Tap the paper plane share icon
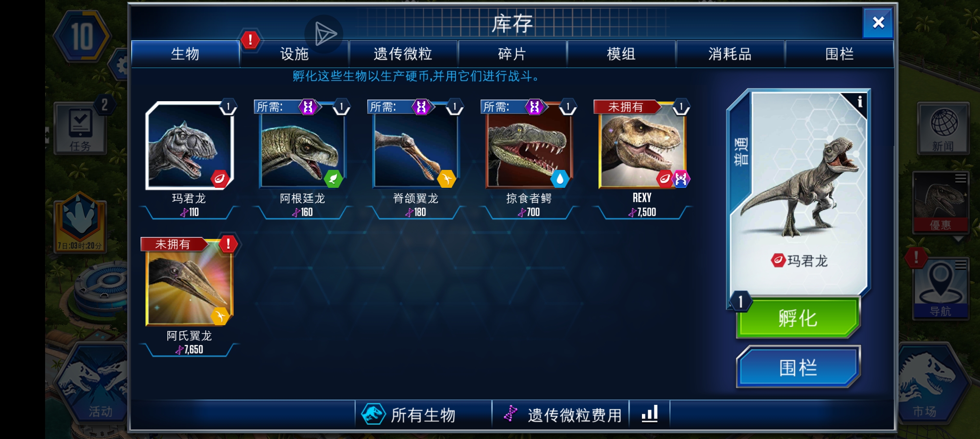 (x=324, y=34)
